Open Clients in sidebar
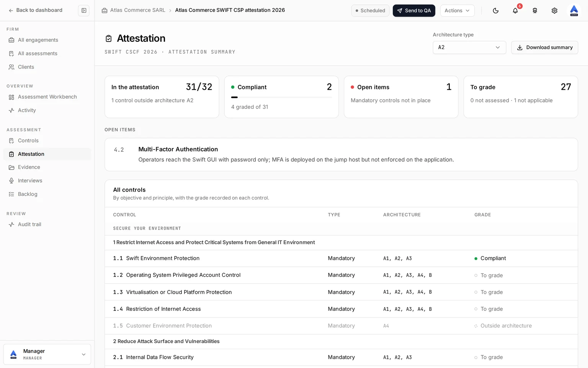Image resolution: width=588 pixels, height=368 pixels. click(47, 67)
